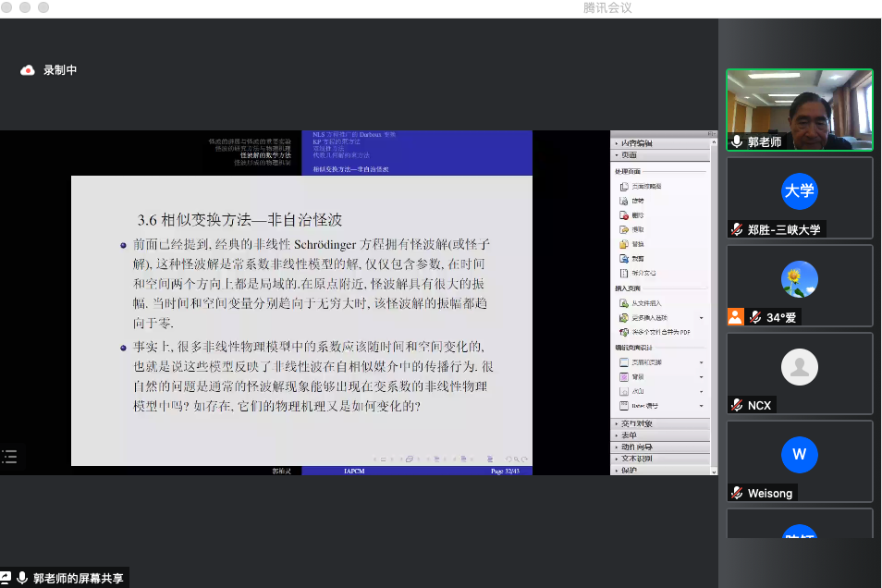The width and height of the screenshot is (882, 588).
Task: Click insert from file icon (从文件插入)
Action: [625, 303]
